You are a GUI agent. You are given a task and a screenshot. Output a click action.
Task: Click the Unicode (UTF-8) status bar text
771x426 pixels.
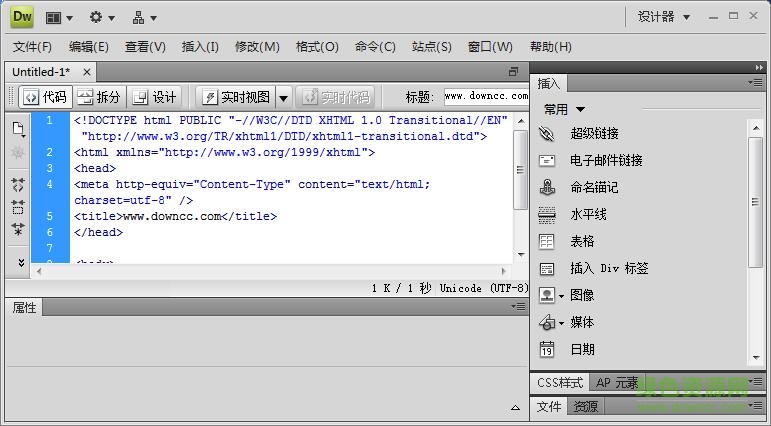tap(484, 288)
